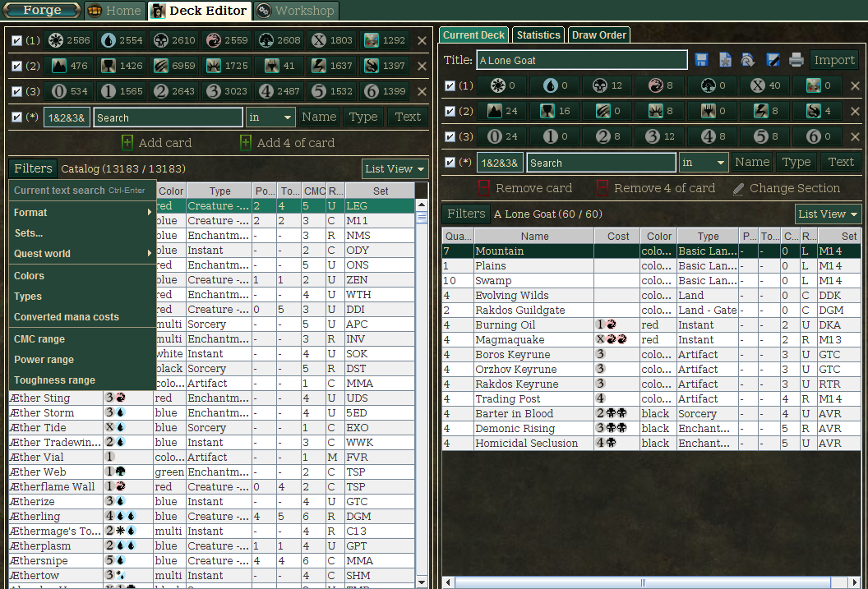Uncheck catalog search row (*) checkbox
Image resolution: width=868 pixels, height=589 pixels.
17,117
